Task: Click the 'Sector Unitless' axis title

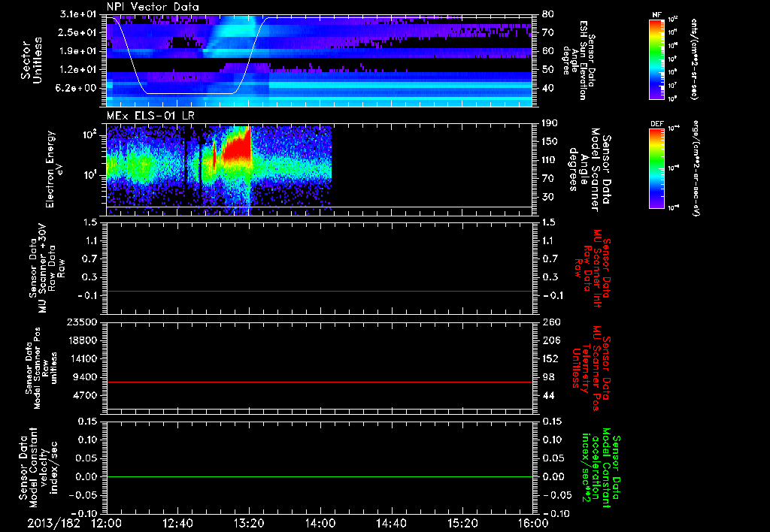Action: pos(32,60)
